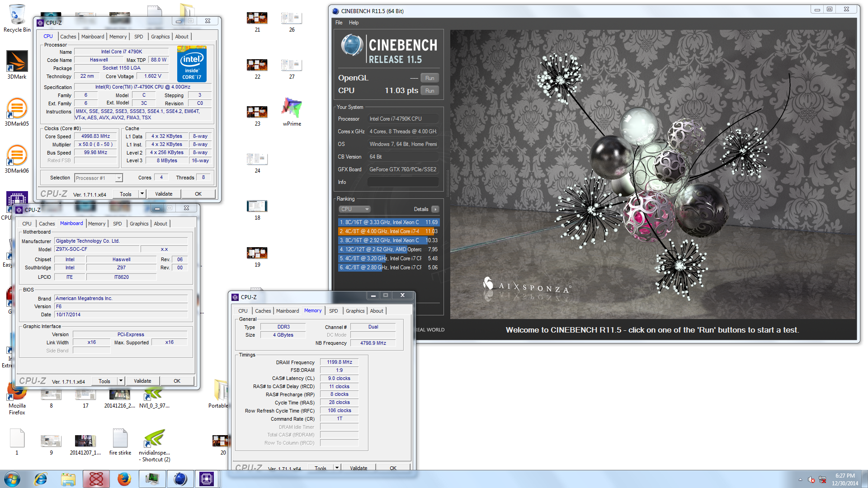
Task: Open the CINEBENCH Help menu
Action: pos(354,23)
